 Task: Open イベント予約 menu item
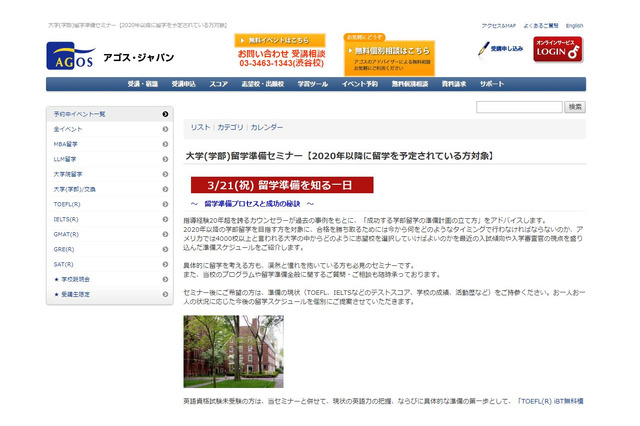tap(360, 84)
